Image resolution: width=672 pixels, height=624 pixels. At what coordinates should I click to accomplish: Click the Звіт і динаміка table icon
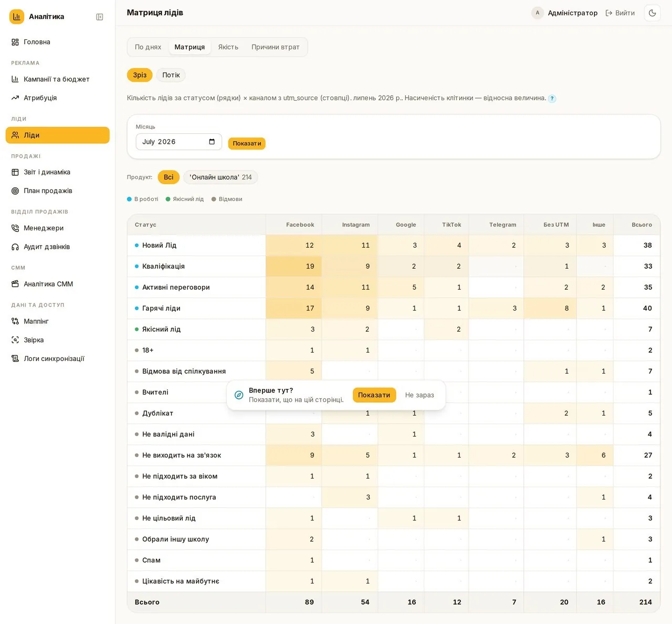click(x=15, y=172)
